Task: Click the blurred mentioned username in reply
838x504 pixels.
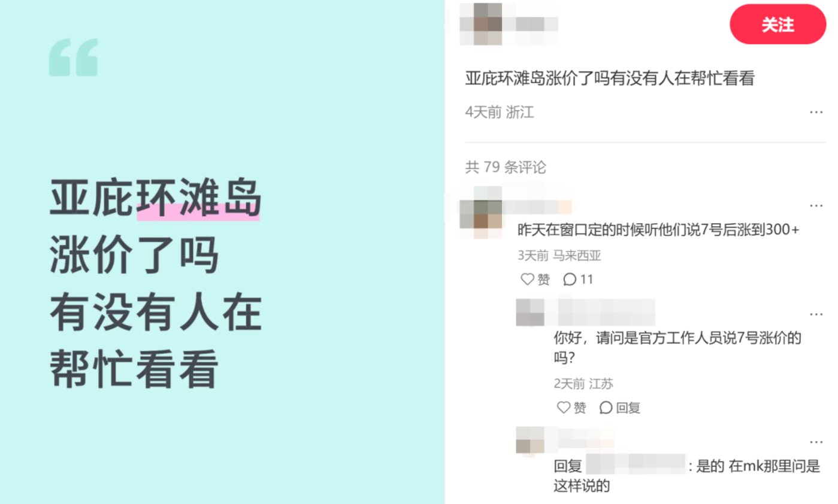Action: click(635, 465)
